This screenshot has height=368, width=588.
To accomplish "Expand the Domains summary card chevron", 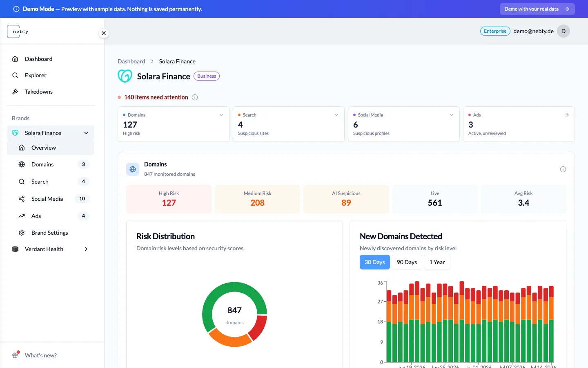I will [221, 115].
